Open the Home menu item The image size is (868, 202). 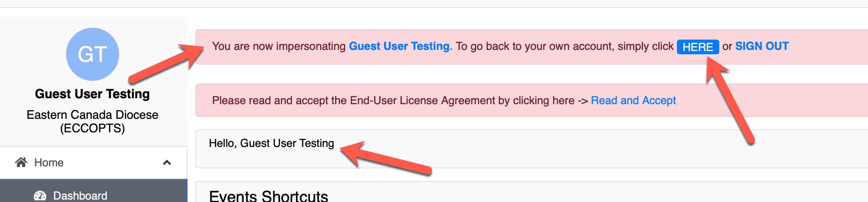click(x=93, y=162)
